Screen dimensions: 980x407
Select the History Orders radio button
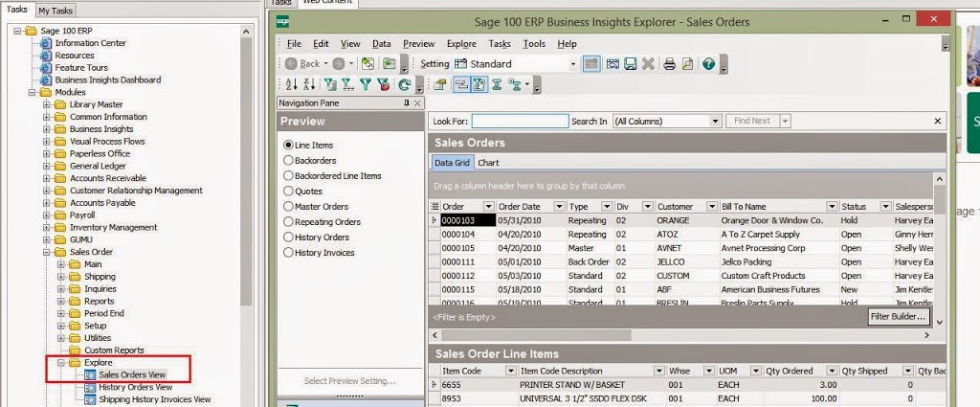click(288, 237)
